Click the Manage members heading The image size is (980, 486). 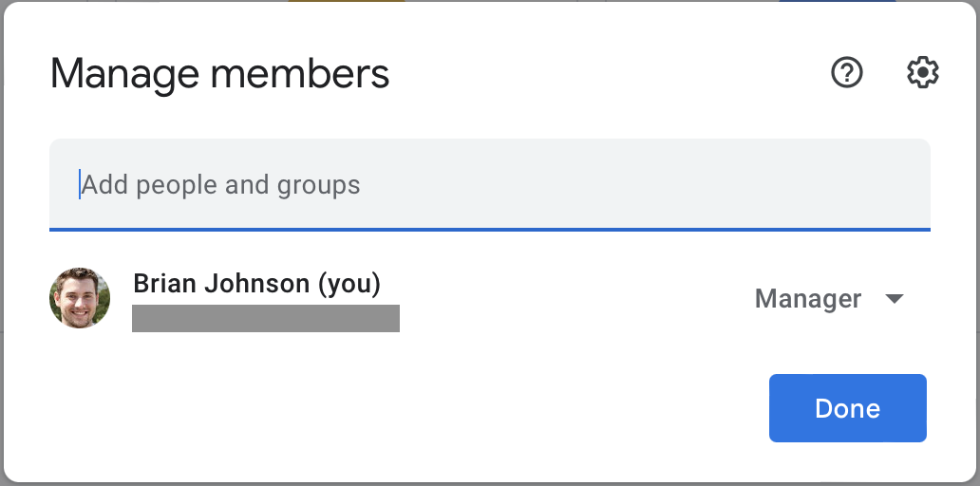pos(220,74)
